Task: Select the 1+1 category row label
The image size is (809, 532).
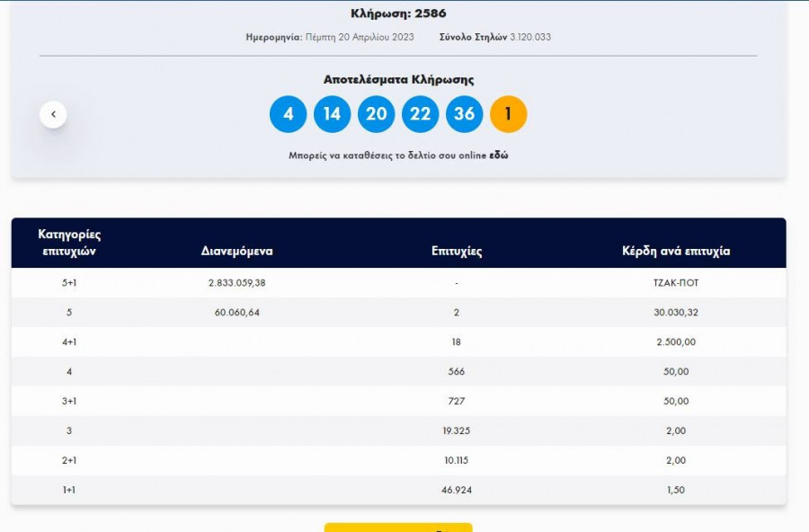Action: click(x=69, y=490)
